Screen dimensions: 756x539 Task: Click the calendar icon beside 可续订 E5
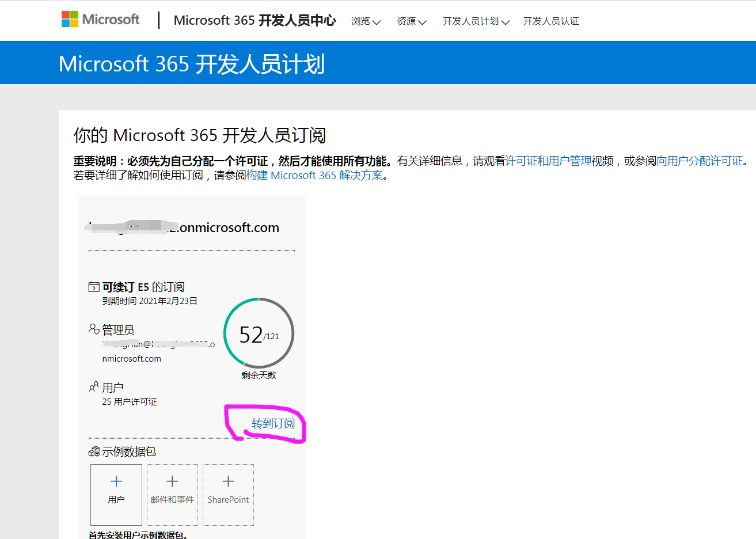click(x=94, y=287)
